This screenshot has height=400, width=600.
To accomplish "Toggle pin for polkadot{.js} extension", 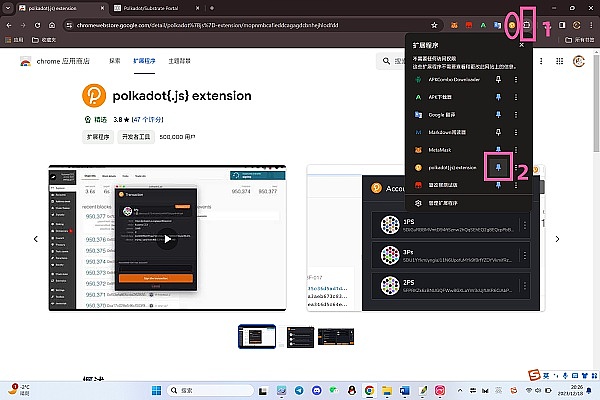I will pos(498,167).
